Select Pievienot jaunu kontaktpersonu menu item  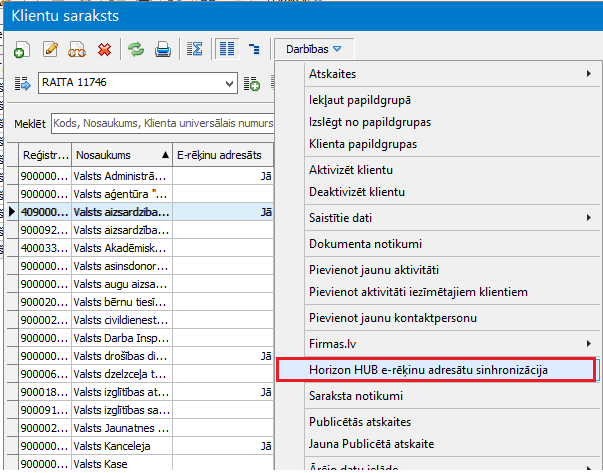[450, 318]
